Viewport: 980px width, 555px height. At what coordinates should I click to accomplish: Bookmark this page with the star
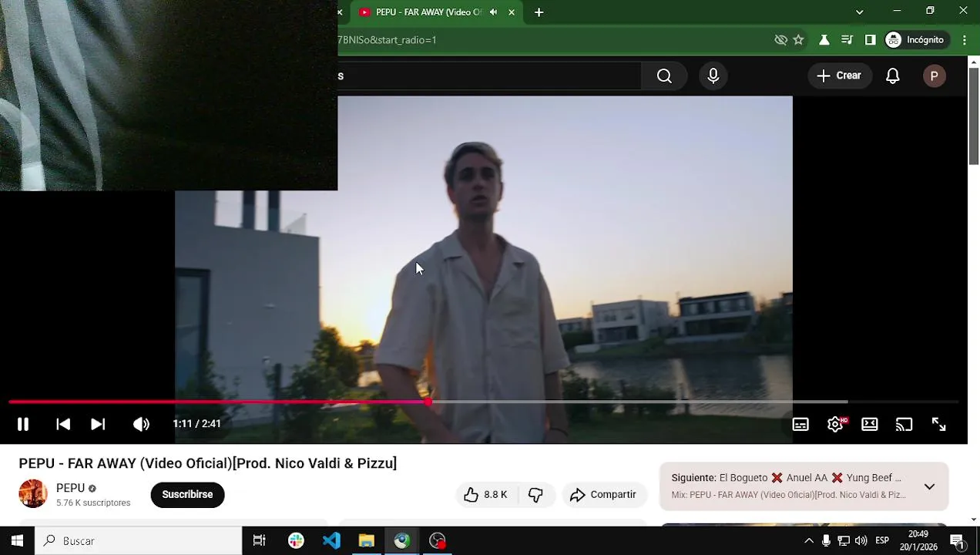pyautogui.click(x=798, y=40)
